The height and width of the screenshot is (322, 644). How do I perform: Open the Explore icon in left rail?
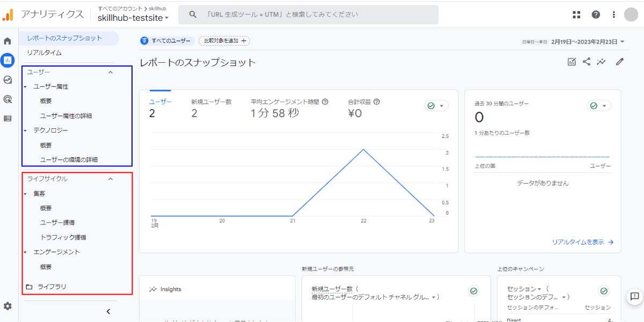[8, 79]
